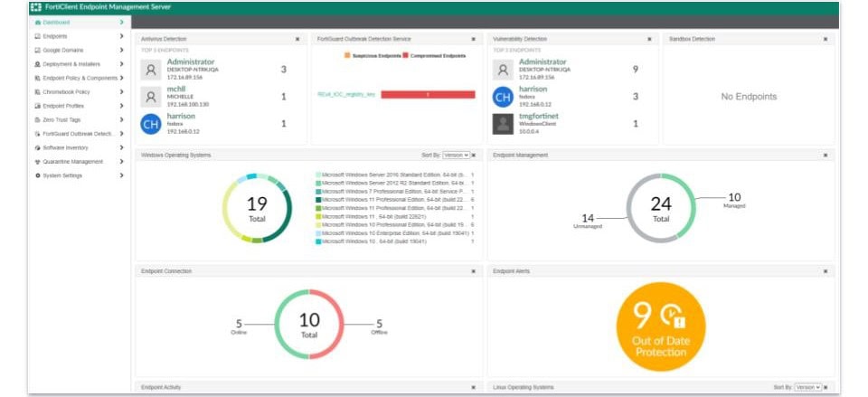Click the 14 Unmanaged label
Image resolution: width=868 pixels, height=397 pixels.
(588, 222)
